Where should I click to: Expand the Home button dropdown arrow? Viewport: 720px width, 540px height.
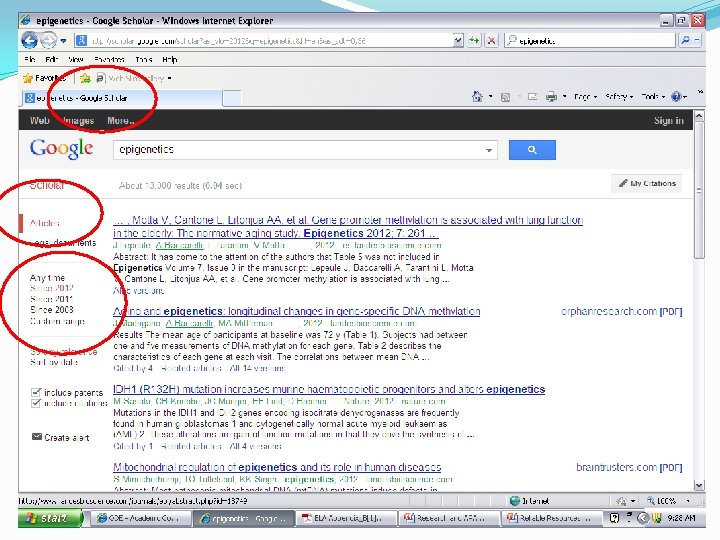pos(490,96)
